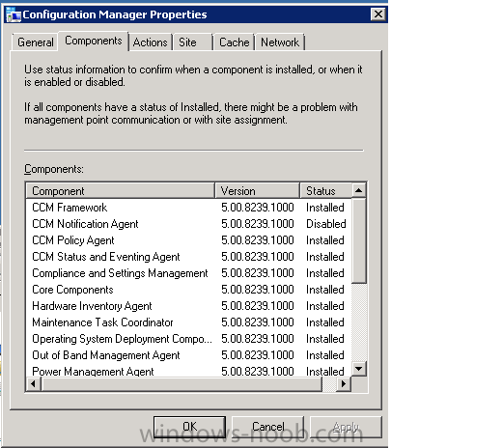
Task: Select the Hardware Inventory Agent row
Action: pyautogui.click(x=189, y=306)
